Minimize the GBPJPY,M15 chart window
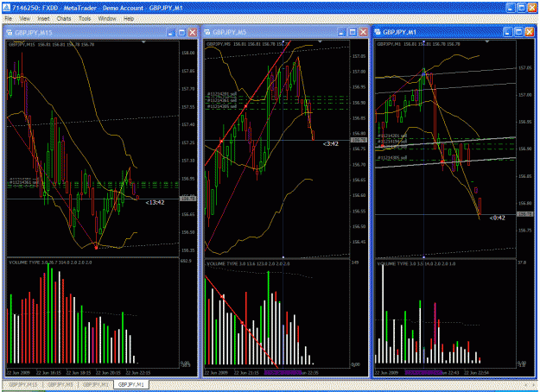 171,33
